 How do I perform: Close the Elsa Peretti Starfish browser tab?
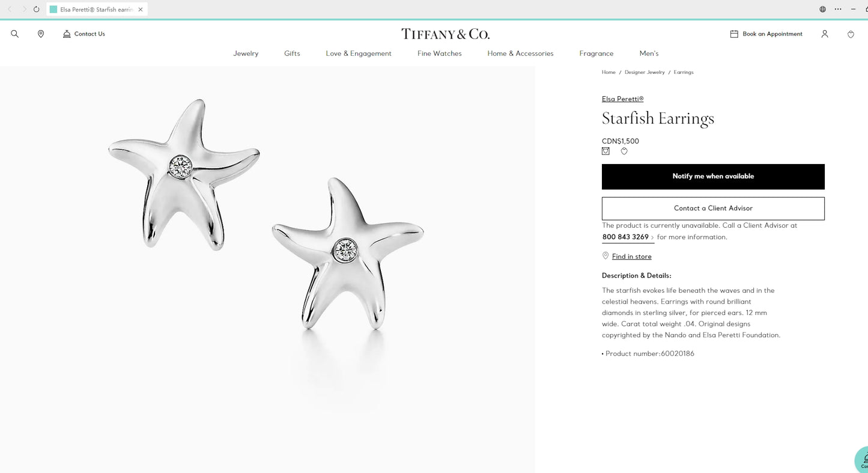tap(141, 10)
